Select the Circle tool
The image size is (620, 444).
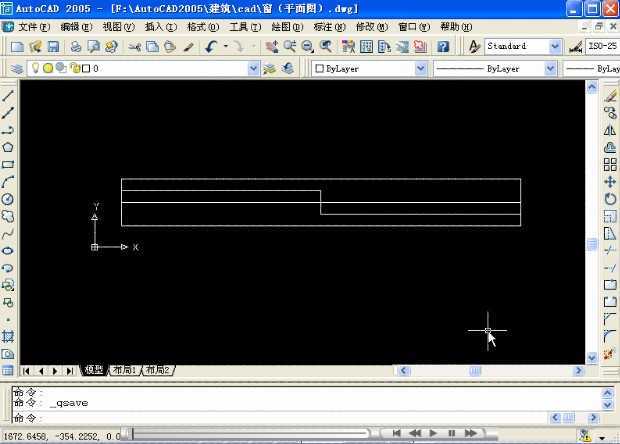(x=8, y=199)
